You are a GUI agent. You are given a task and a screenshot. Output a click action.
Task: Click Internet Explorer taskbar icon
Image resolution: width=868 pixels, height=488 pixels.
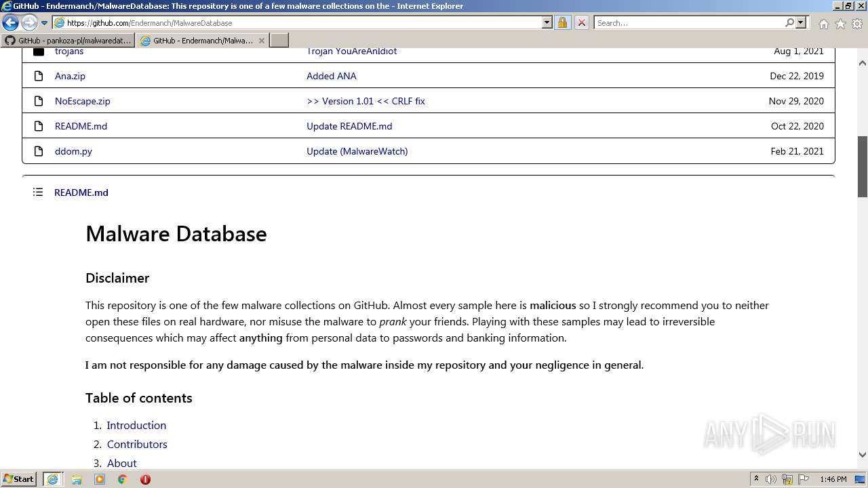pos(52,479)
